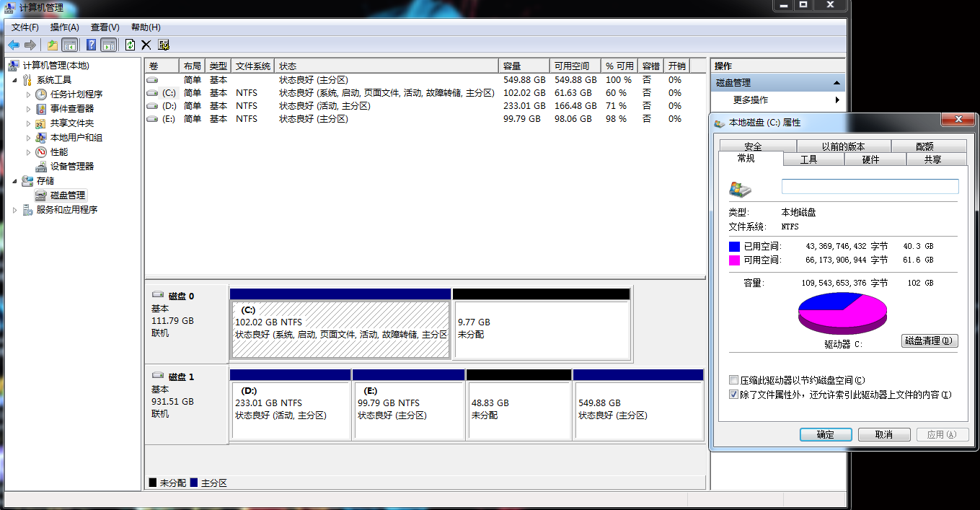Click the 共享文件夹 icon
The image size is (980, 510).
coord(41,123)
